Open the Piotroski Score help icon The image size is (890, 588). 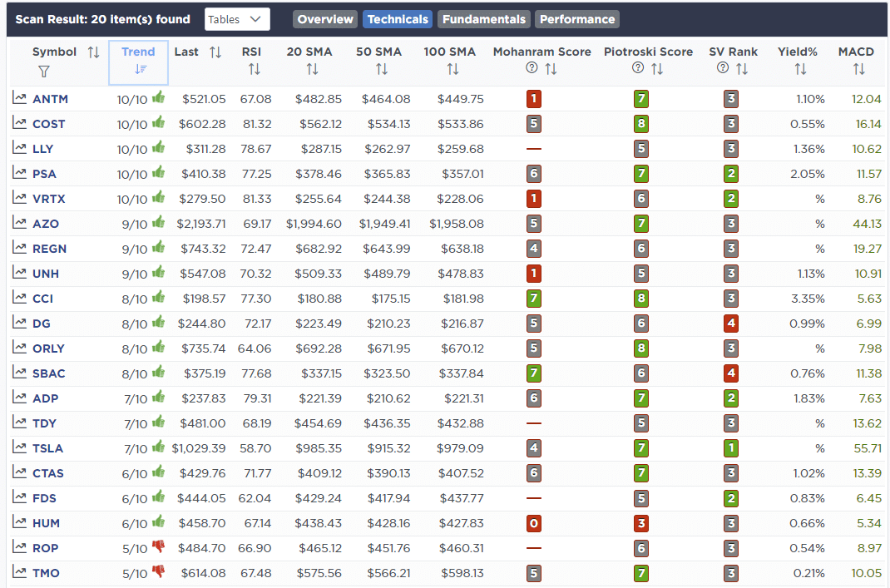[x=638, y=69]
